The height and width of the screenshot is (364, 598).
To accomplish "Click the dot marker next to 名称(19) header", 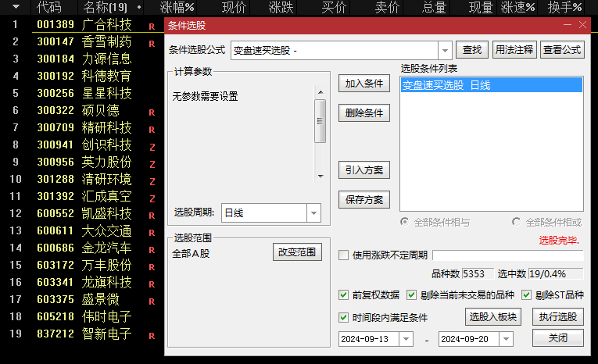I will click(x=139, y=7).
